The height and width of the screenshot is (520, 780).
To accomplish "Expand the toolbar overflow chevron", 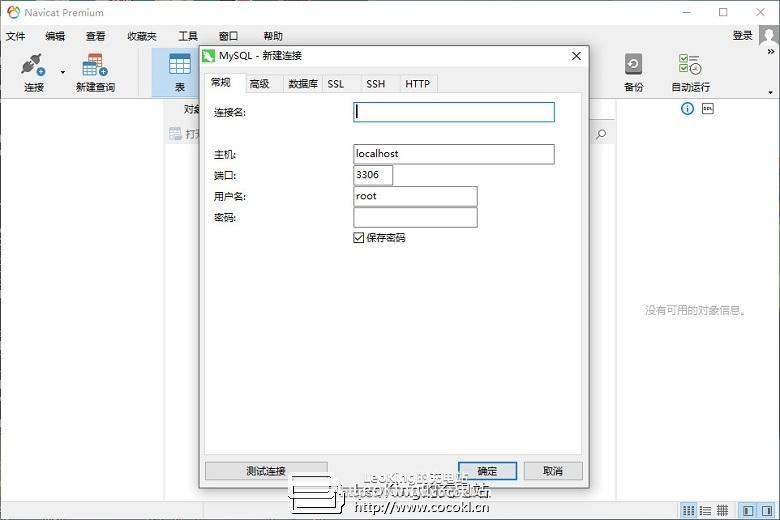I will (771, 52).
